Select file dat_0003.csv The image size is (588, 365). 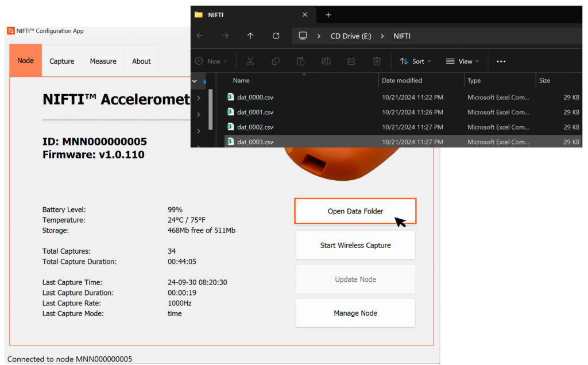coord(255,142)
